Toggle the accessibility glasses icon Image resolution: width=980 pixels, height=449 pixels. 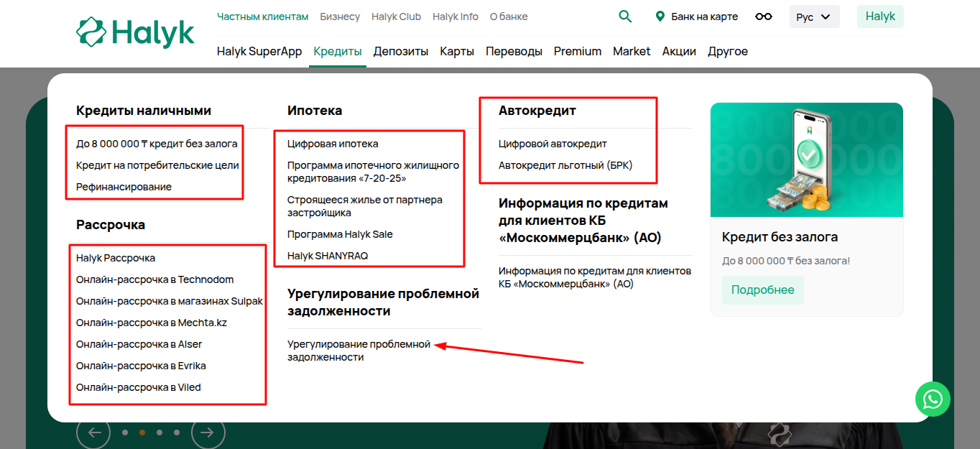[x=764, y=17]
